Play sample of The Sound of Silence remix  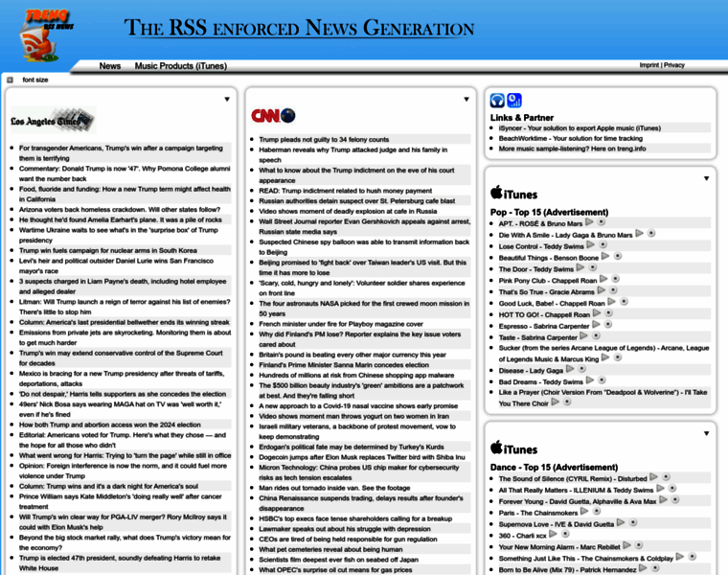point(653,477)
